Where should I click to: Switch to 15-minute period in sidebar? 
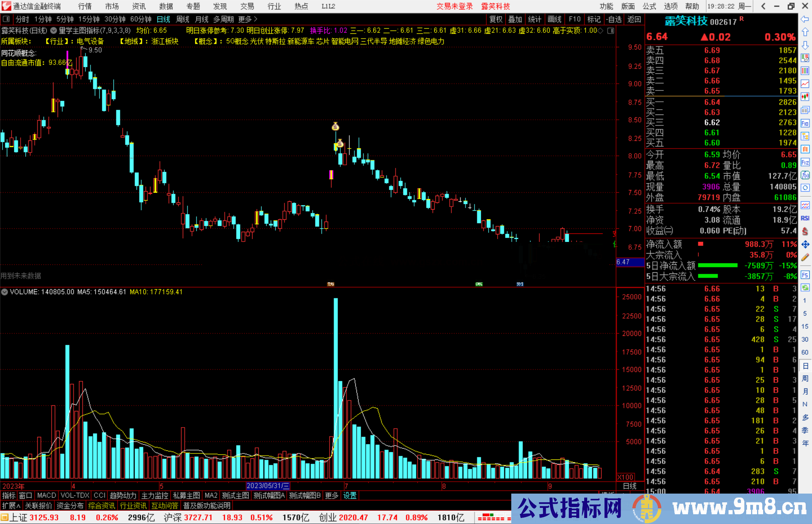805,326
